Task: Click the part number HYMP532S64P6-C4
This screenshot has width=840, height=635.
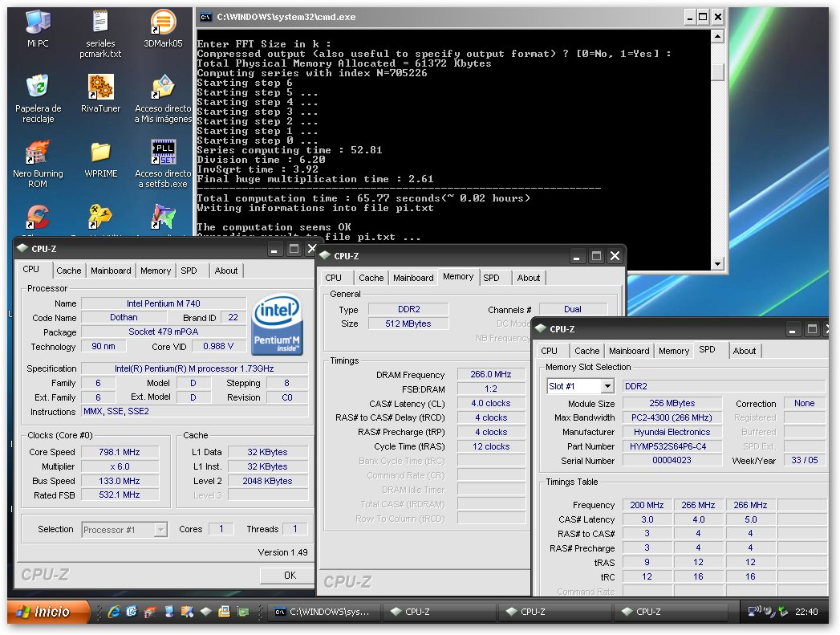Action: 672,446
